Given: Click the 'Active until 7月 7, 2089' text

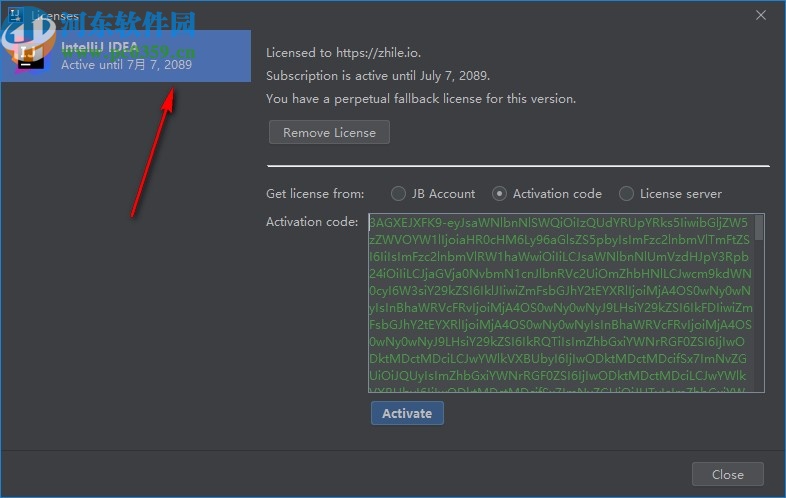Looking at the screenshot, I should point(126,65).
